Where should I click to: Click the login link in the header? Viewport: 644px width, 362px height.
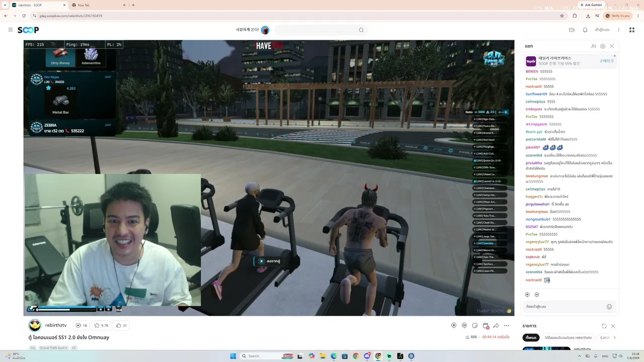602,30
